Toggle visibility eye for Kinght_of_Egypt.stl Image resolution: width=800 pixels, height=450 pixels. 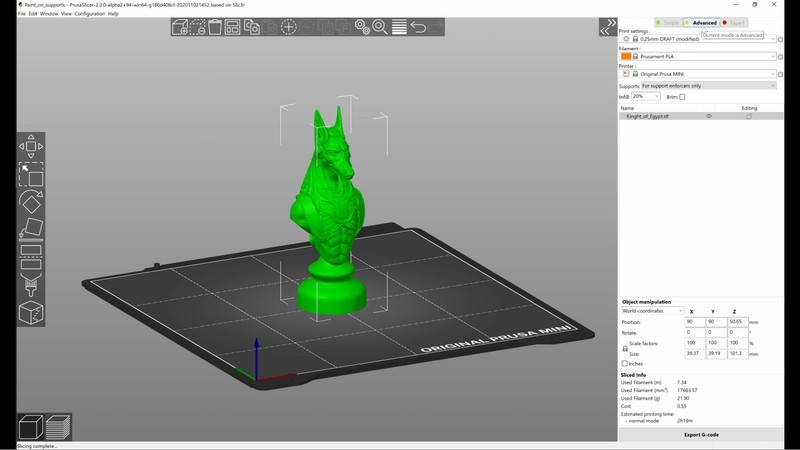[x=709, y=116]
